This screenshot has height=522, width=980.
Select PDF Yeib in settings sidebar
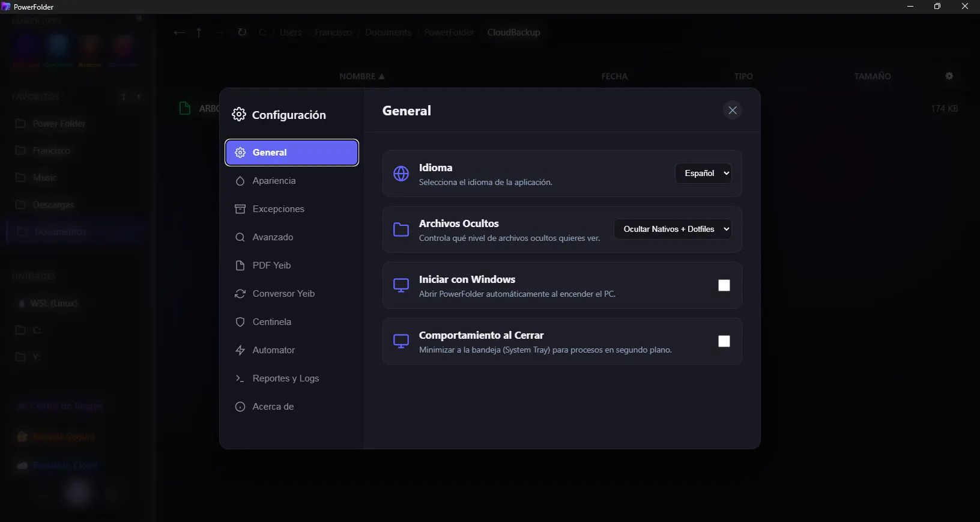point(292,266)
